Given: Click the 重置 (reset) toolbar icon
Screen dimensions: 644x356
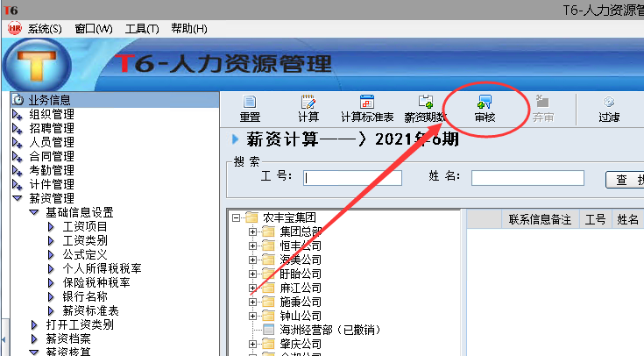Looking at the screenshot, I should tap(250, 102).
